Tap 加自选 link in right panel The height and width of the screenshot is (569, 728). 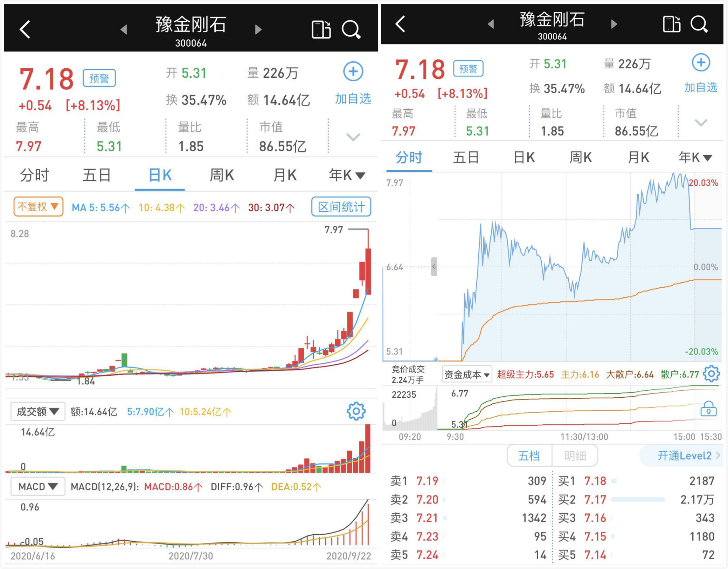pyautogui.click(x=701, y=87)
